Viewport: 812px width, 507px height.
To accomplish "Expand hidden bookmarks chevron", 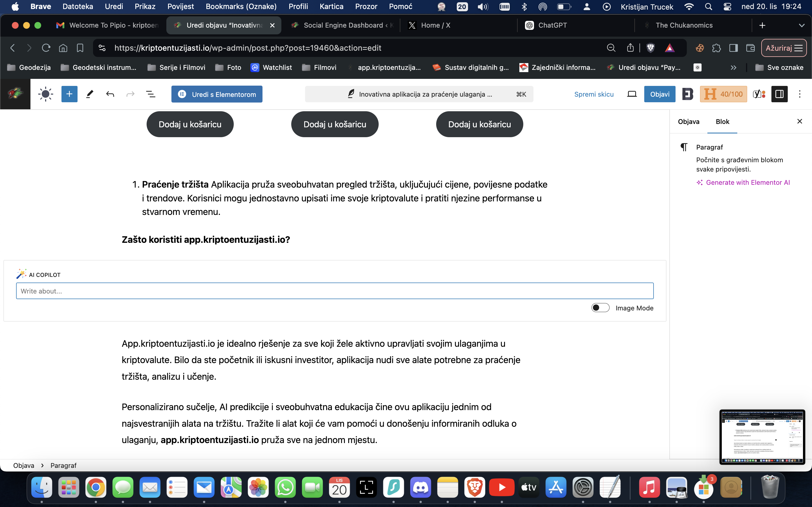I will 734,67.
